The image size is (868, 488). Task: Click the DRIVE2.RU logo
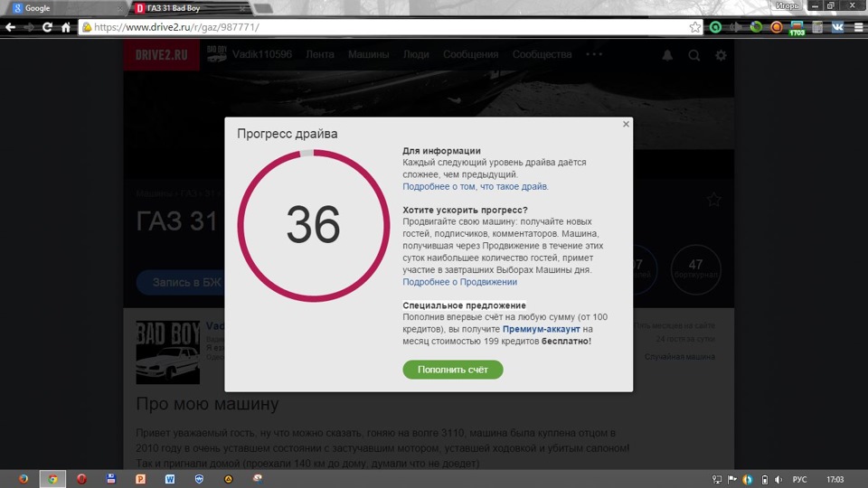[161, 55]
